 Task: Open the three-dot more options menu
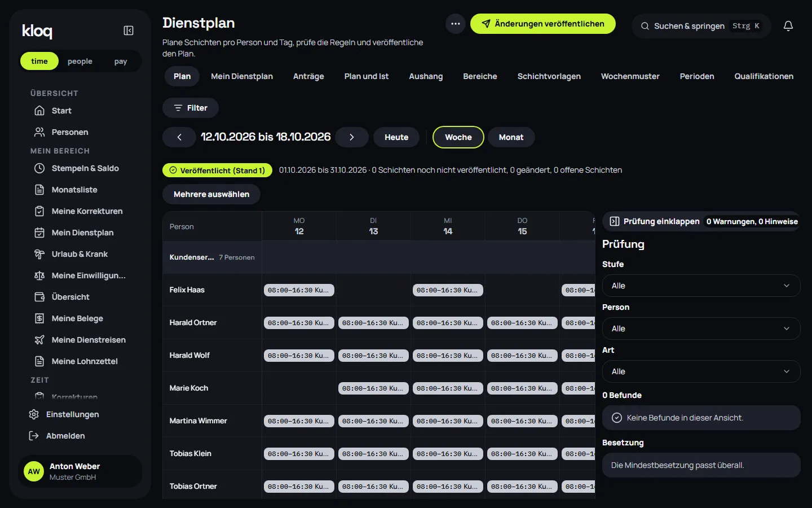456,24
